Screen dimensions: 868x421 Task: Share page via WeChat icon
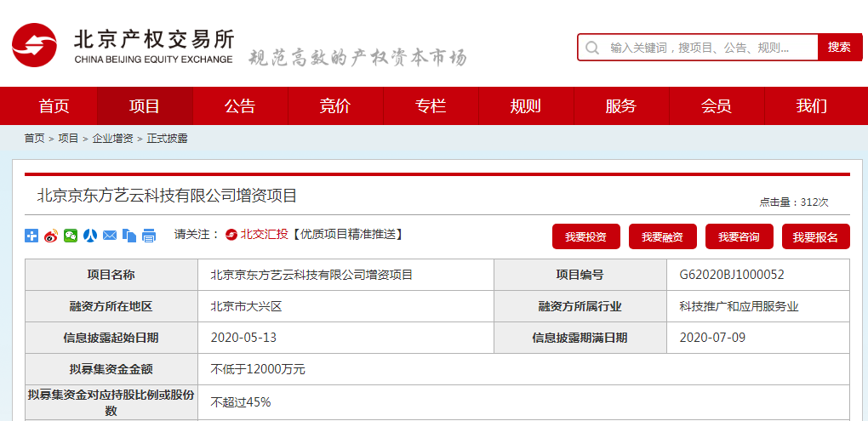[71, 235]
